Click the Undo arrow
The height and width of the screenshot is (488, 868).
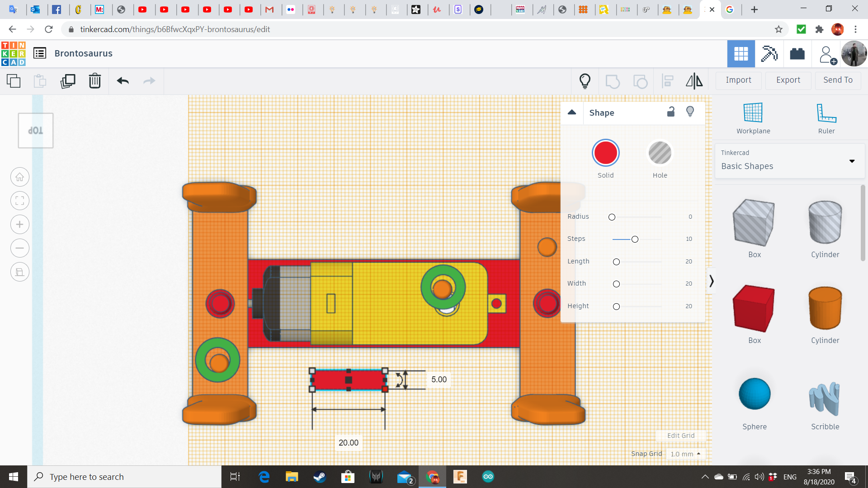123,81
